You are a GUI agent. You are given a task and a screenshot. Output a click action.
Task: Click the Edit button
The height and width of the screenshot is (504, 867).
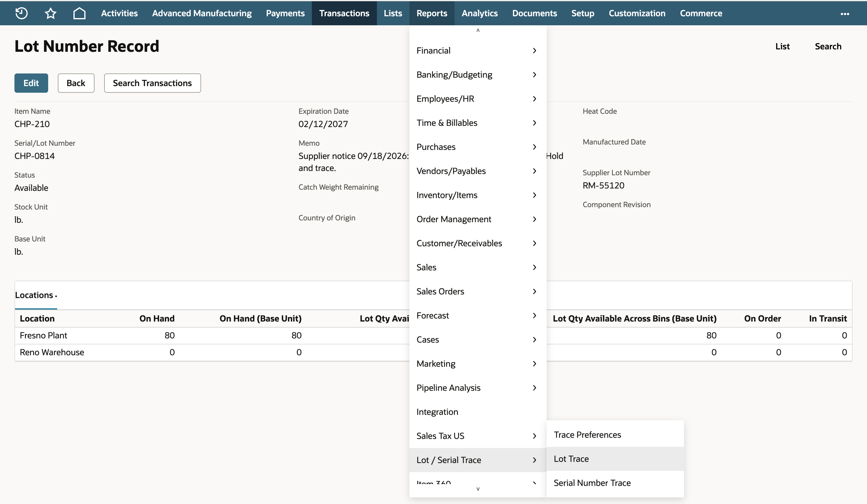pyautogui.click(x=31, y=83)
